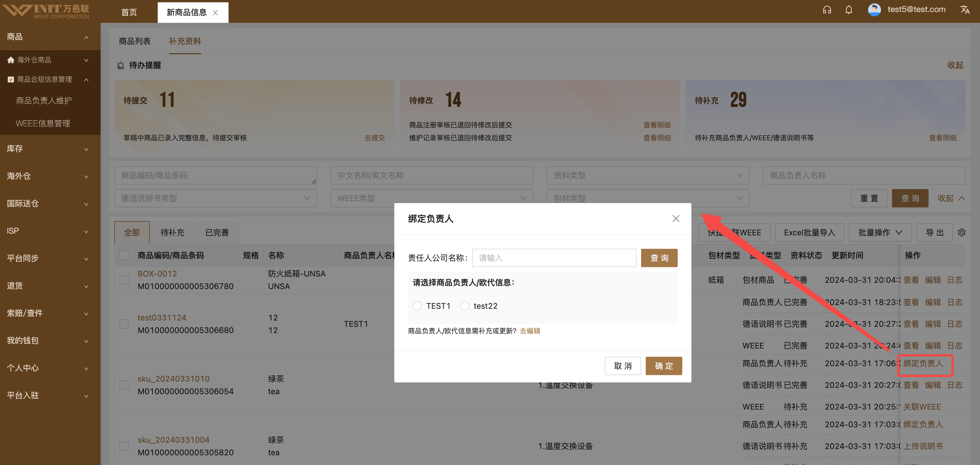The height and width of the screenshot is (465, 980).
Task: Click 取消 in the dialog
Action: [x=623, y=366]
